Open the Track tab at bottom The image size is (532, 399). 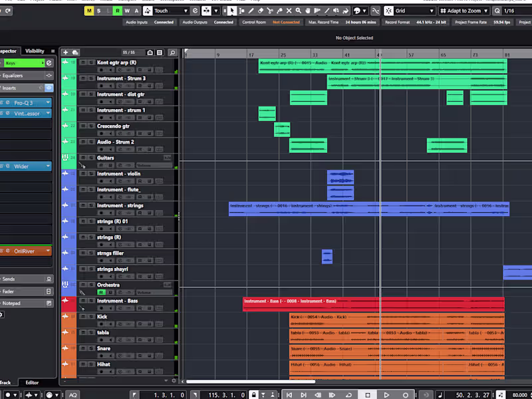(6, 382)
